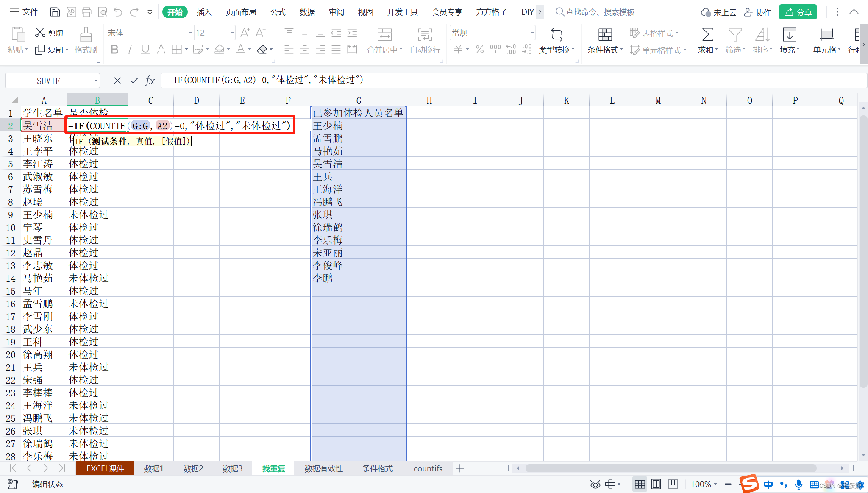The height and width of the screenshot is (493, 868).
Task: Click the clear formatting eraser icon
Action: pyautogui.click(x=262, y=50)
